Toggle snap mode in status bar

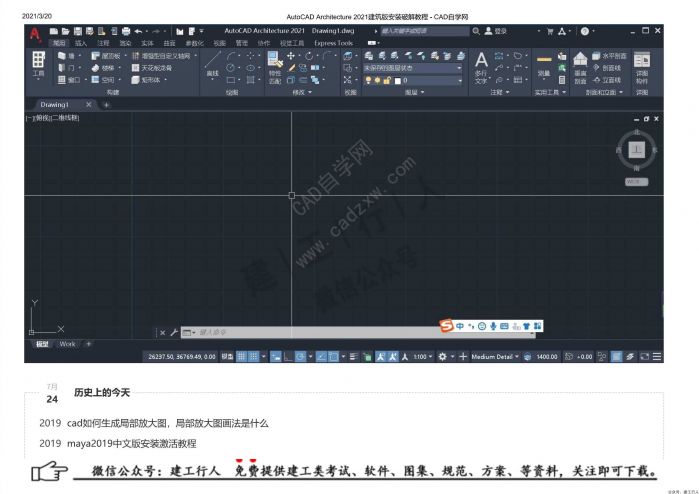click(253, 357)
